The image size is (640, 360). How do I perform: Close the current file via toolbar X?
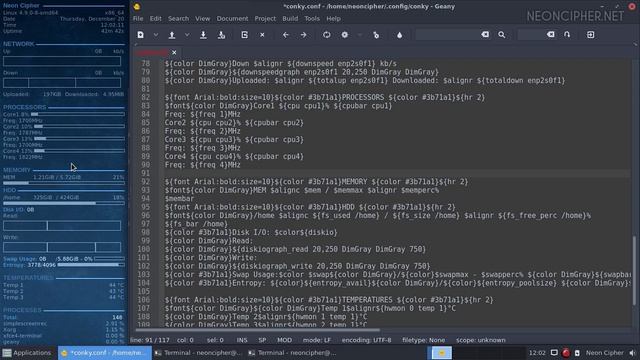262,35
